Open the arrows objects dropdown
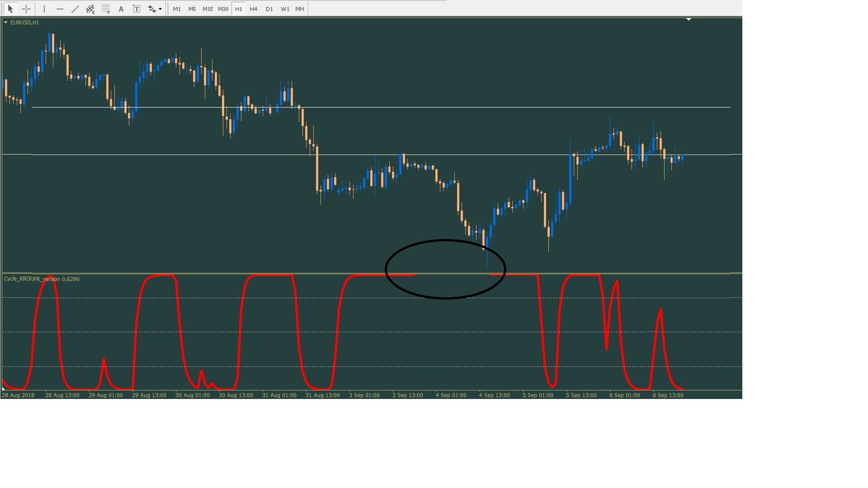The height and width of the screenshot is (488, 868). coord(160,9)
